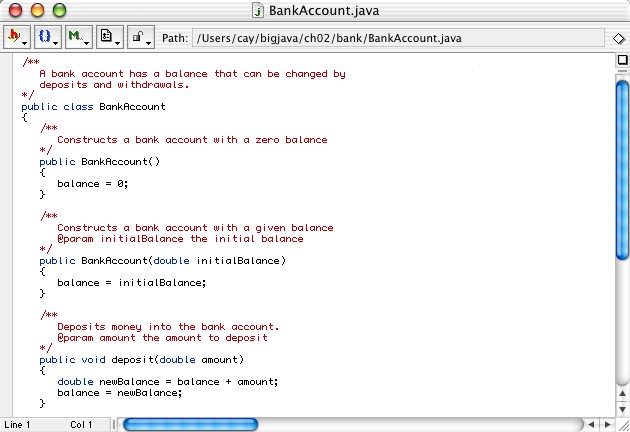Click the Col 1 status indicator

tap(81, 425)
